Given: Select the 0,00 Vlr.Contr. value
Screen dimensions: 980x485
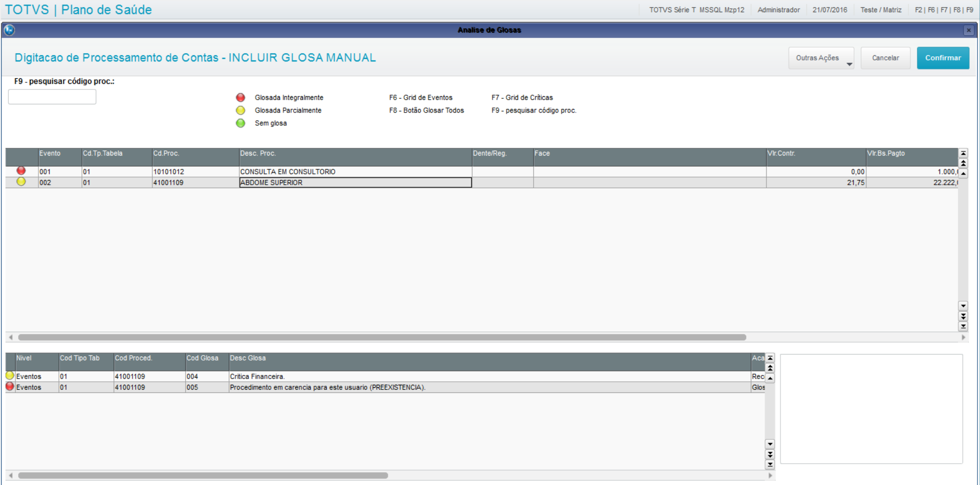Looking at the screenshot, I should point(816,172).
